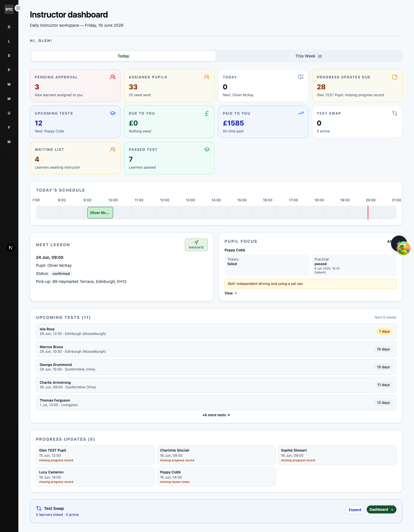Image resolution: width=414 pixels, height=532 pixels.
Task: Open Isla Ross upcoming test row
Action: click(216, 331)
